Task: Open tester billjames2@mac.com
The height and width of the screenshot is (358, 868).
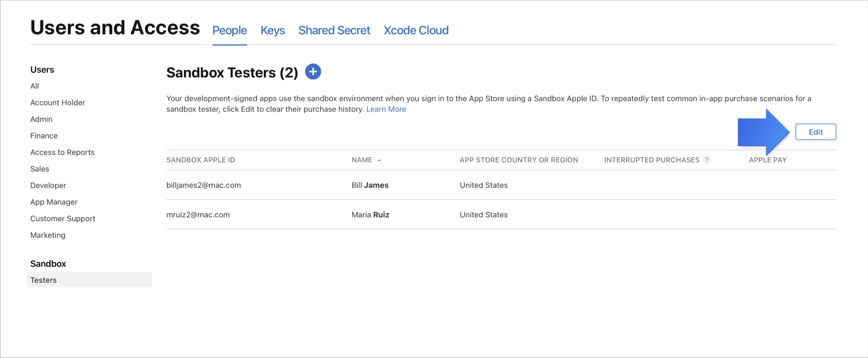Action: pyautogui.click(x=203, y=185)
